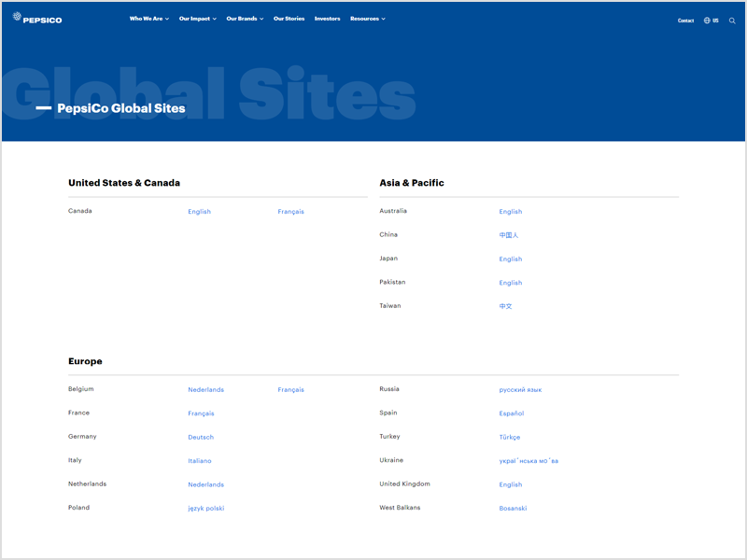This screenshot has width=747, height=560.
Task: Click the Japan country label
Action: [x=388, y=259]
